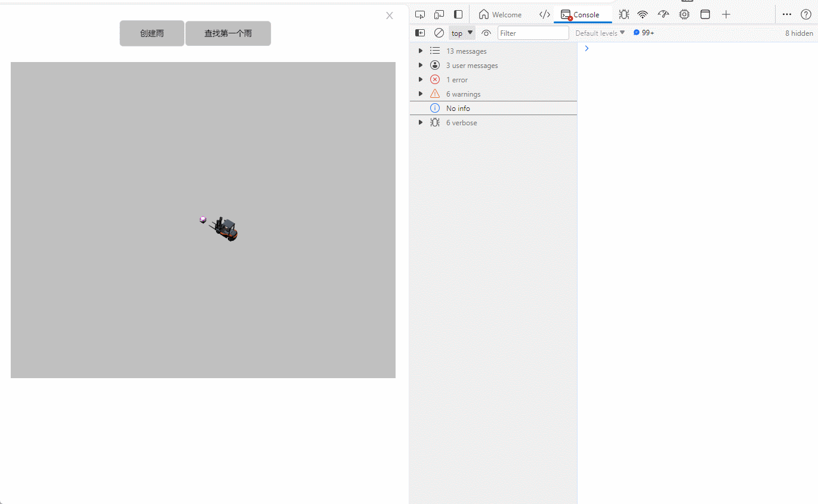Clear the console output
The width and height of the screenshot is (818, 504).
point(439,33)
